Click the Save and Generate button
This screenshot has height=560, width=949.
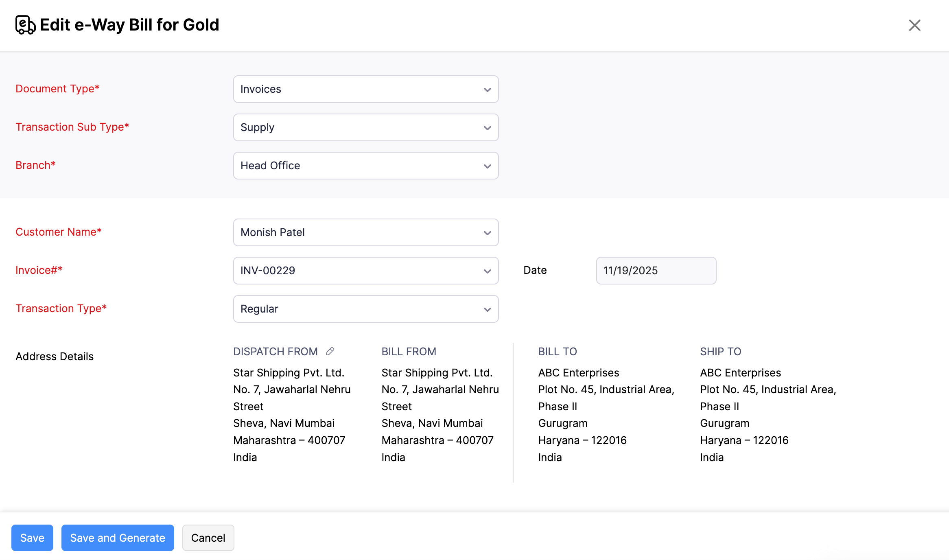tap(117, 538)
